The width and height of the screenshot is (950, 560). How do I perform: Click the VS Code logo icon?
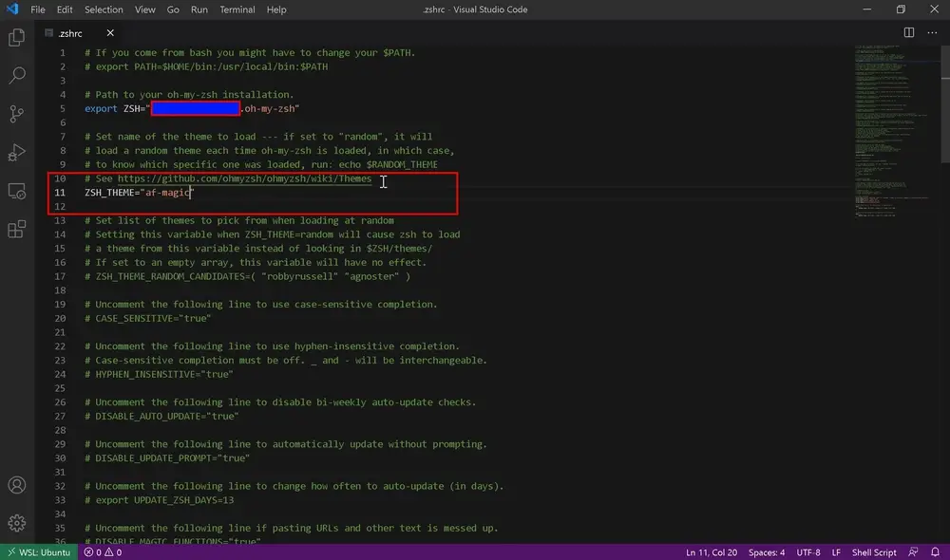click(12, 9)
